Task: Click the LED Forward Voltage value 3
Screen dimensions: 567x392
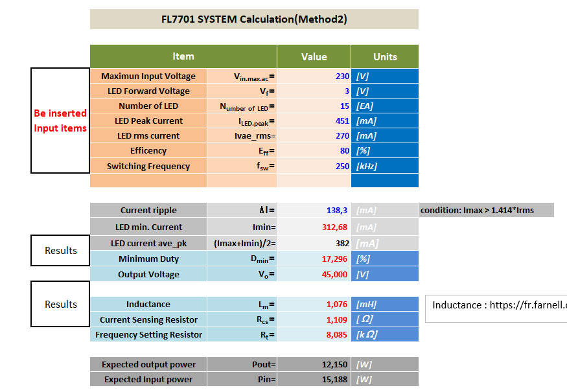Action: (314, 91)
